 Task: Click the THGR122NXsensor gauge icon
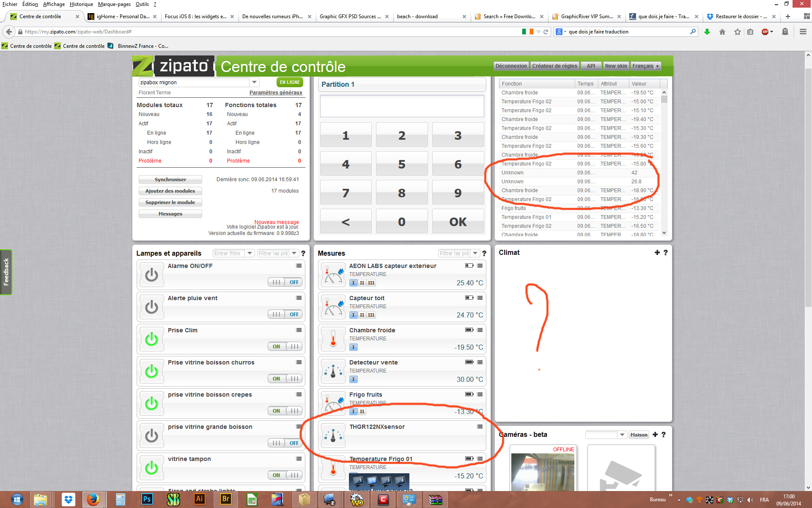click(x=333, y=436)
